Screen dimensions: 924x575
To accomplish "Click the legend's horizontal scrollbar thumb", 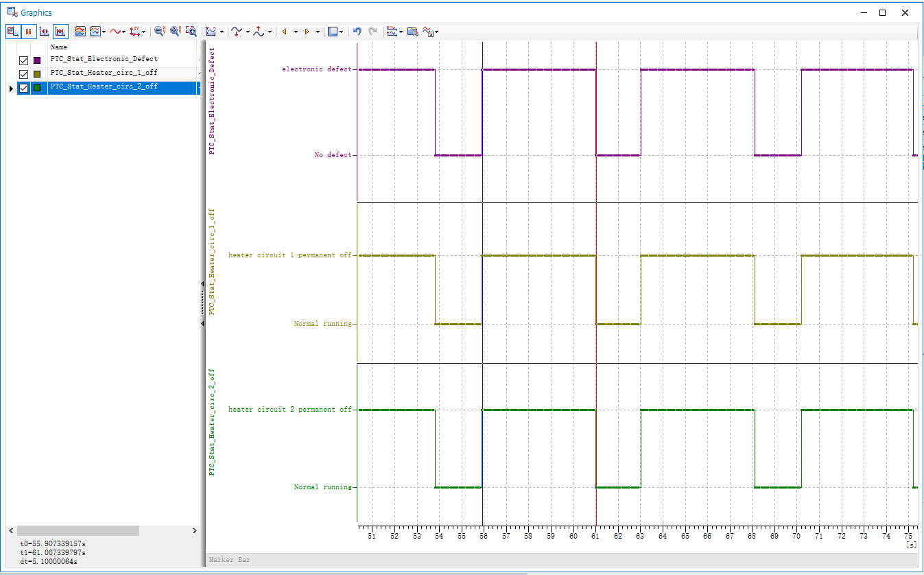I will (x=78, y=531).
